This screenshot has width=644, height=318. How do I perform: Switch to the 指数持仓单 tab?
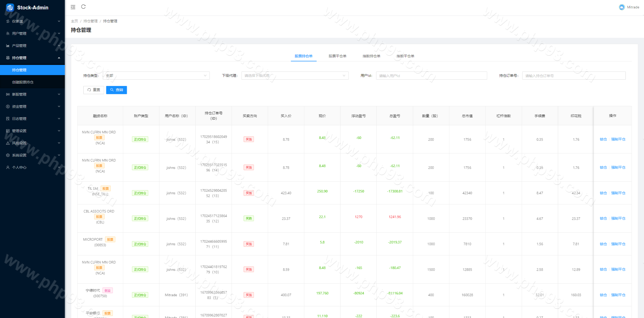coord(371,56)
